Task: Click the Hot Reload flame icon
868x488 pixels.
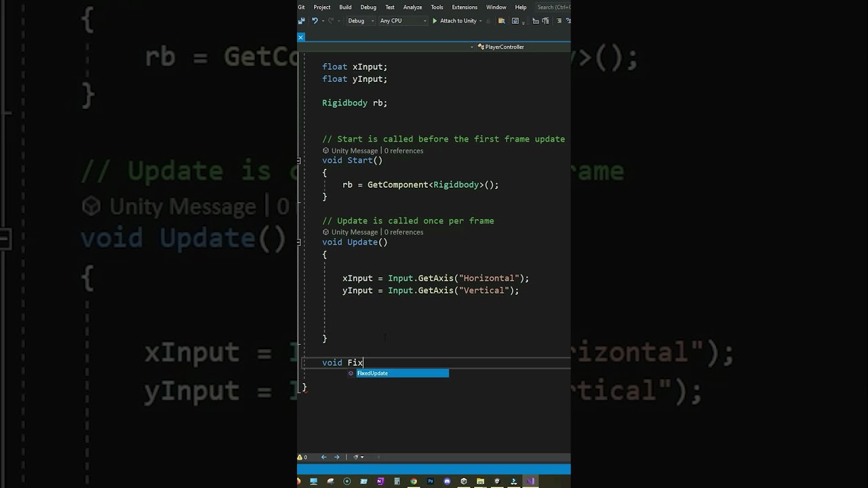Action: coord(488,21)
